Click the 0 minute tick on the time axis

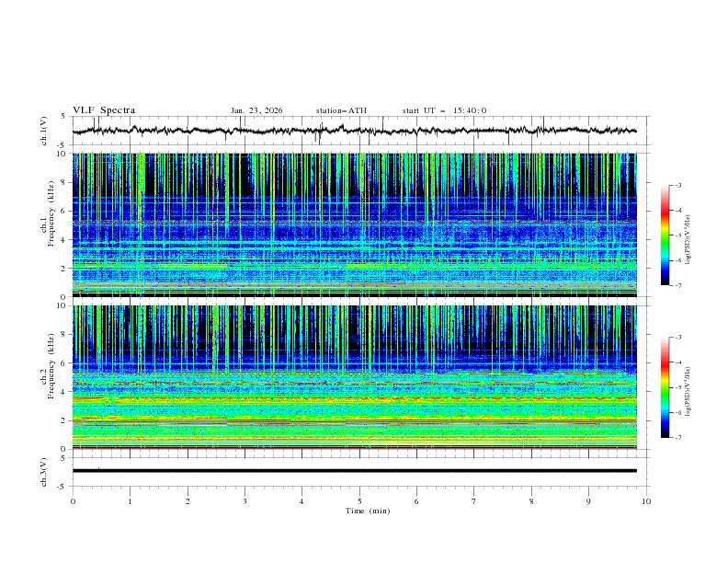(x=73, y=501)
